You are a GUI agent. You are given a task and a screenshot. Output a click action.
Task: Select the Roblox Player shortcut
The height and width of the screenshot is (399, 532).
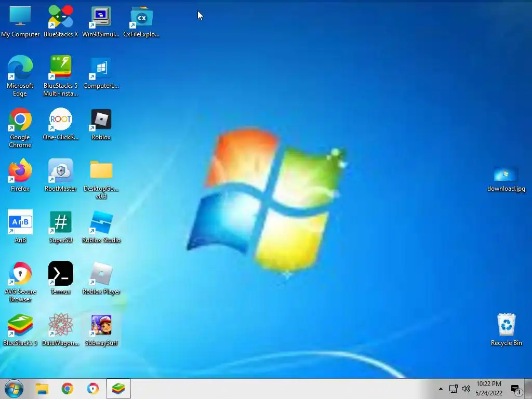101,278
